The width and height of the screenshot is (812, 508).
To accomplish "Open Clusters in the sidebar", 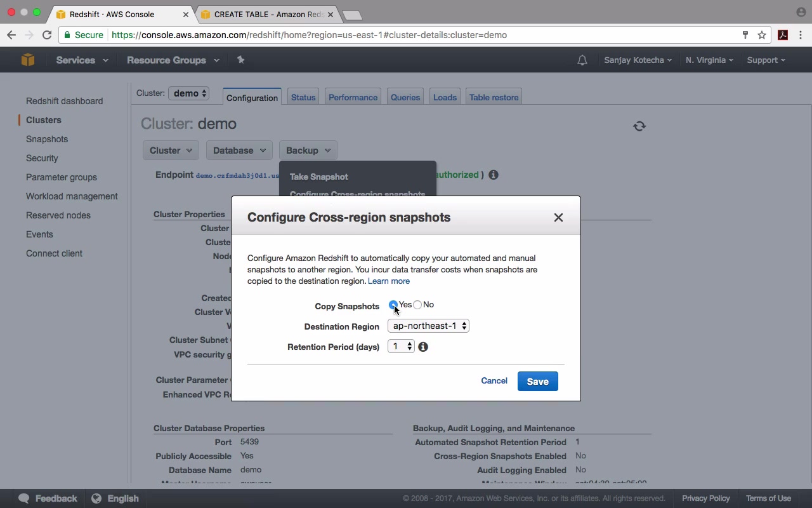I will pyautogui.click(x=44, y=120).
